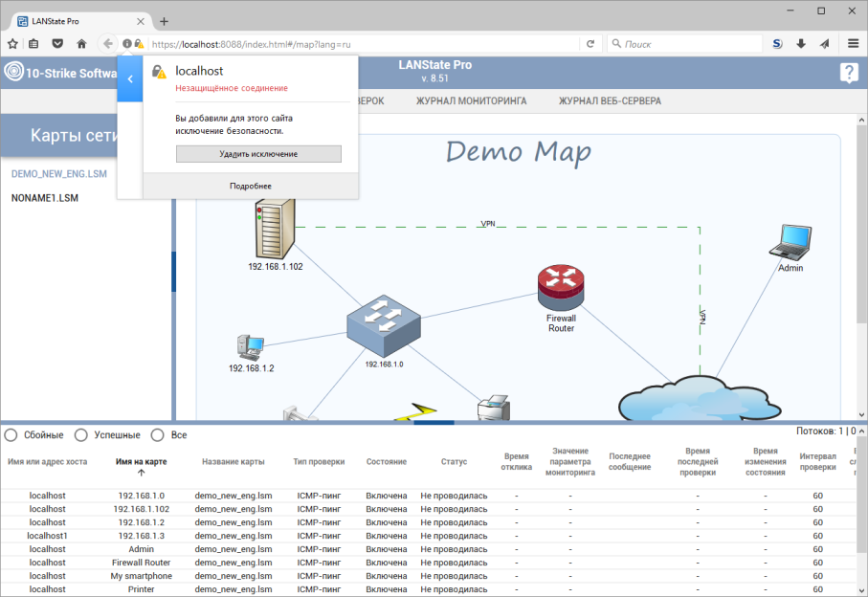
Task: Go back with the blue panel arrow
Action: [130, 78]
